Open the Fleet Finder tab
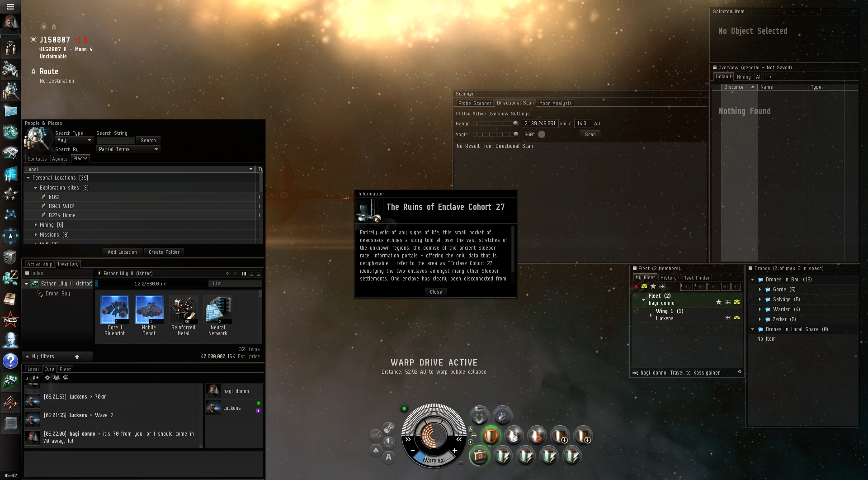Image resolution: width=868 pixels, height=480 pixels. pos(696,278)
